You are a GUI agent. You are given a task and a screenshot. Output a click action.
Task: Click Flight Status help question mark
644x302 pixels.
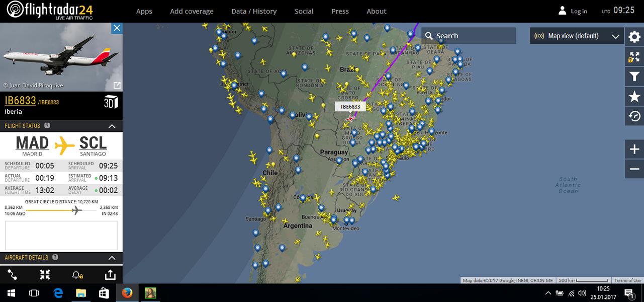click(47, 126)
